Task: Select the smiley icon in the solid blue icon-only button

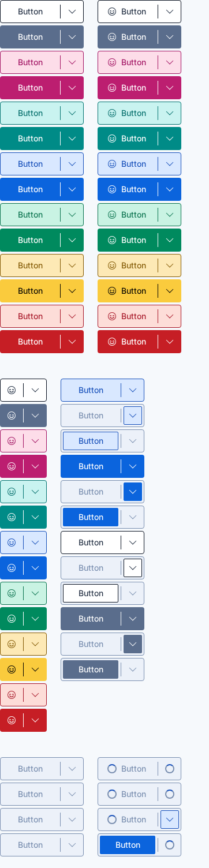Action: click(12, 568)
